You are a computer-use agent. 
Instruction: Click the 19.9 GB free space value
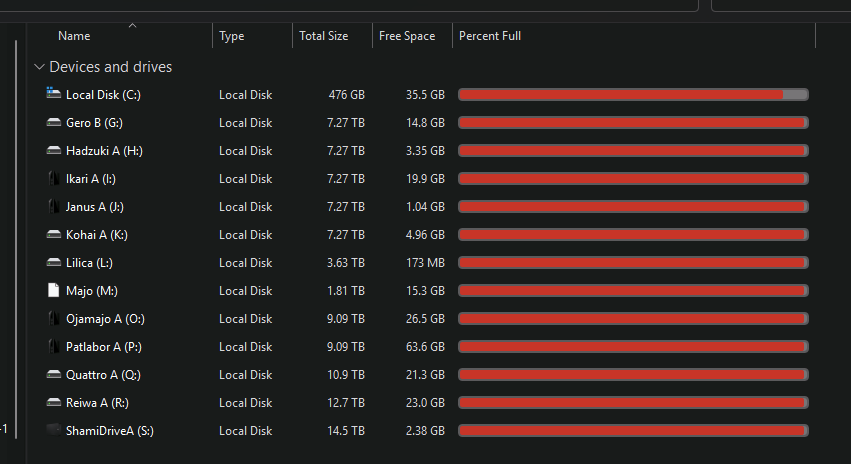coord(425,179)
